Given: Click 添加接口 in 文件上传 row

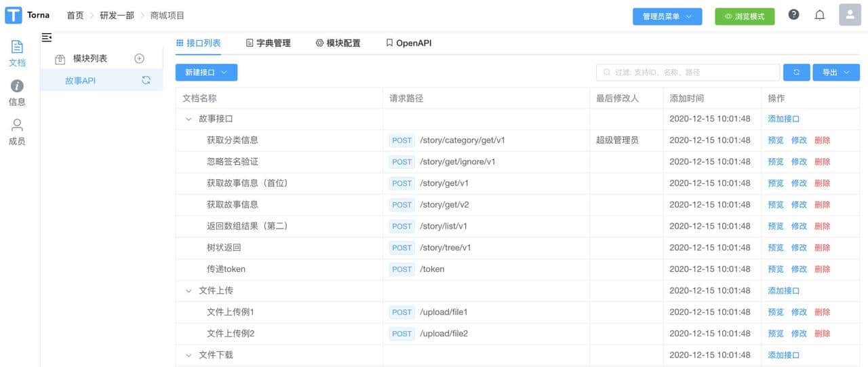Looking at the screenshot, I should pyautogui.click(x=783, y=290).
